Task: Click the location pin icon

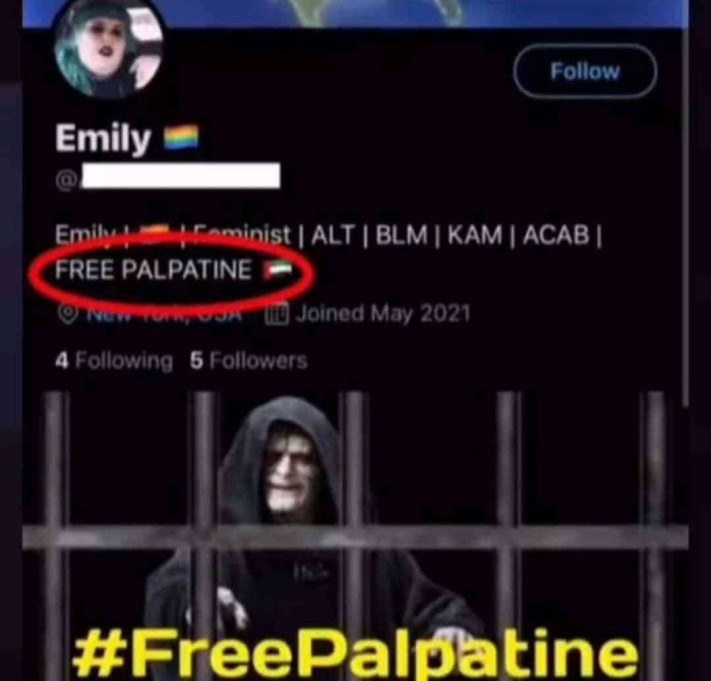Action: (68, 314)
